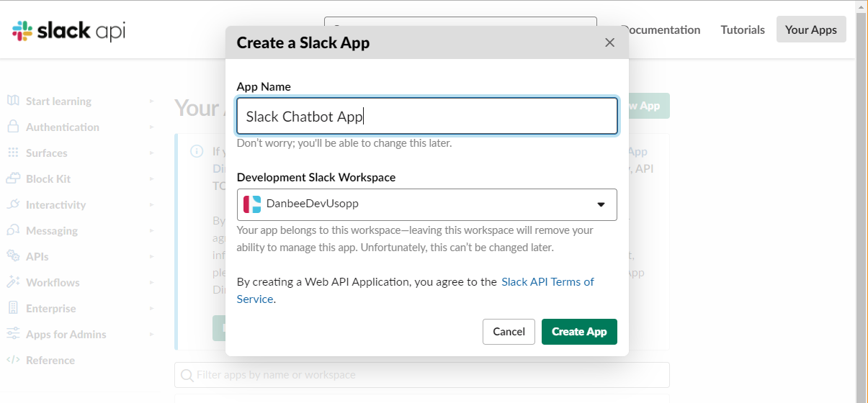Click the Start learning book icon
The image size is (868, 403).
click(13, 101)
